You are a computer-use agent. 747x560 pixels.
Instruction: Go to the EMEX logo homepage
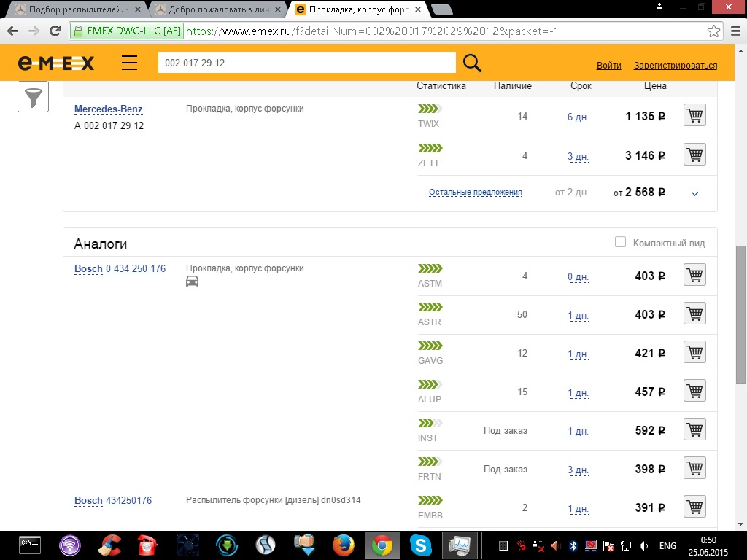pos(56,63)
